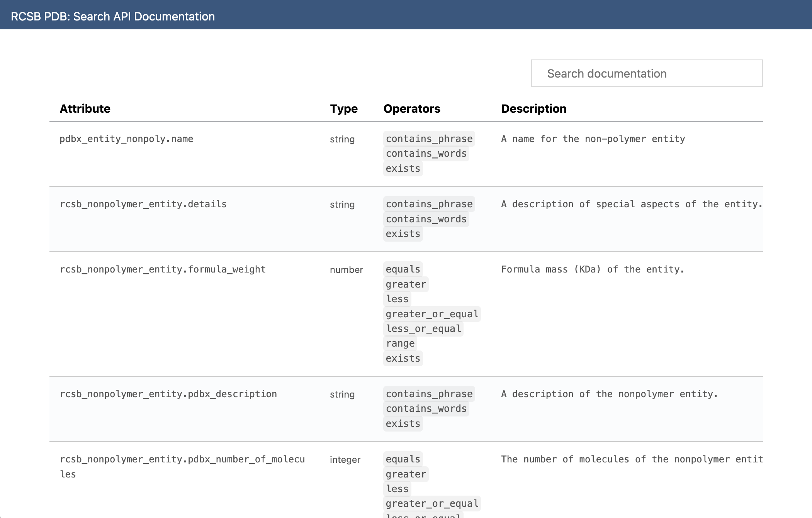Image resolution: width=812 pixels, height=518 pixels.
Task: Click the Description column header
Action: pyautogui.click(x=533, y=109)
